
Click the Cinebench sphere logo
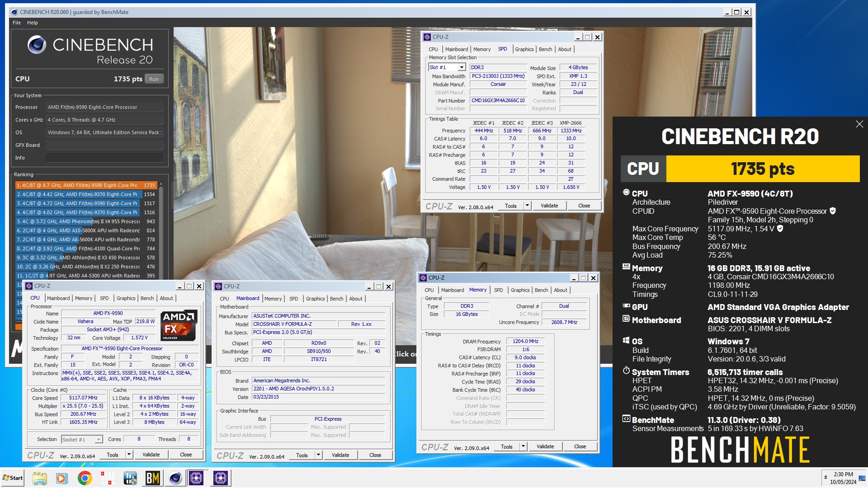(x=37, y=45)
